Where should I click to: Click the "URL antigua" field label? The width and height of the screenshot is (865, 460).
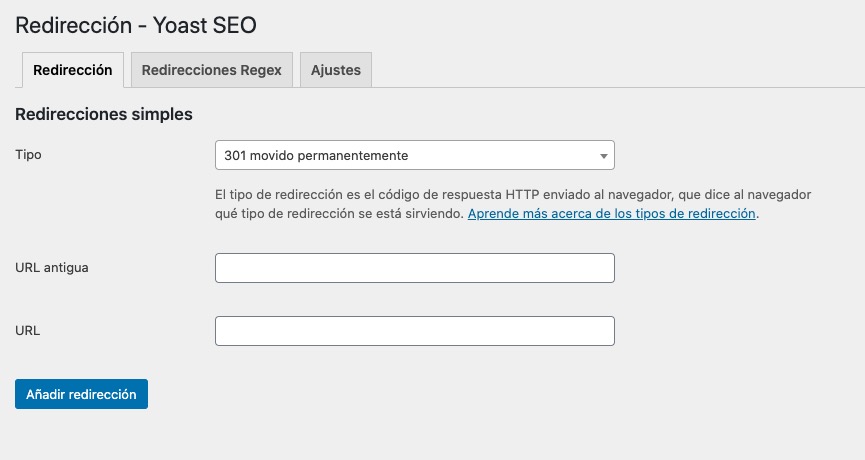point(52,268)
